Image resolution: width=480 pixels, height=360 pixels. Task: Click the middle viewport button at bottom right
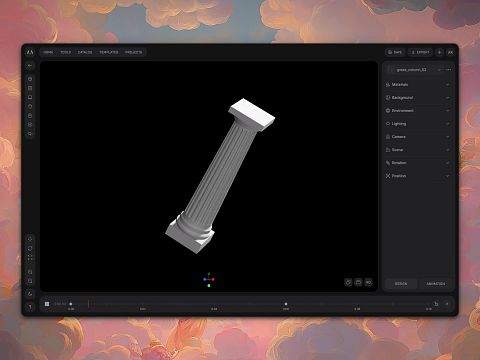point(358,282)
